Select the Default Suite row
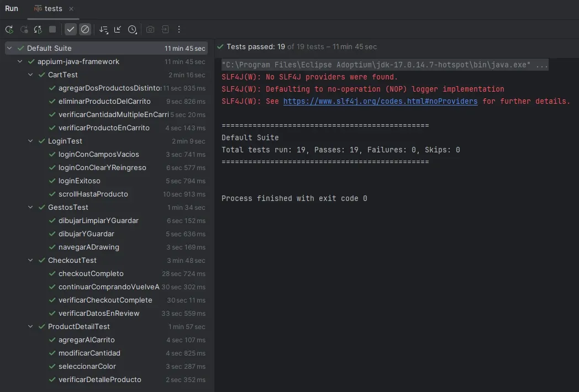579x392 pixels. coord(106,49)
